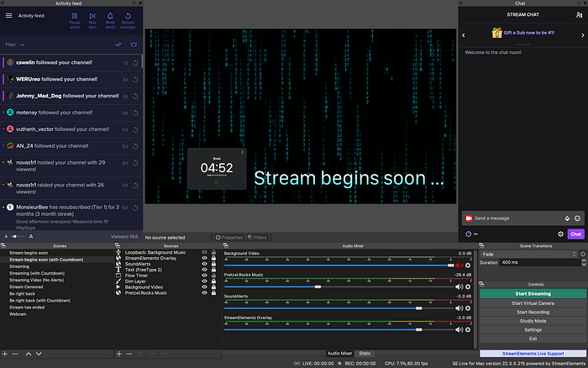
Task: Replay novas1r1 raided alert
Action: pyautogui.click(x=135, y=186)
